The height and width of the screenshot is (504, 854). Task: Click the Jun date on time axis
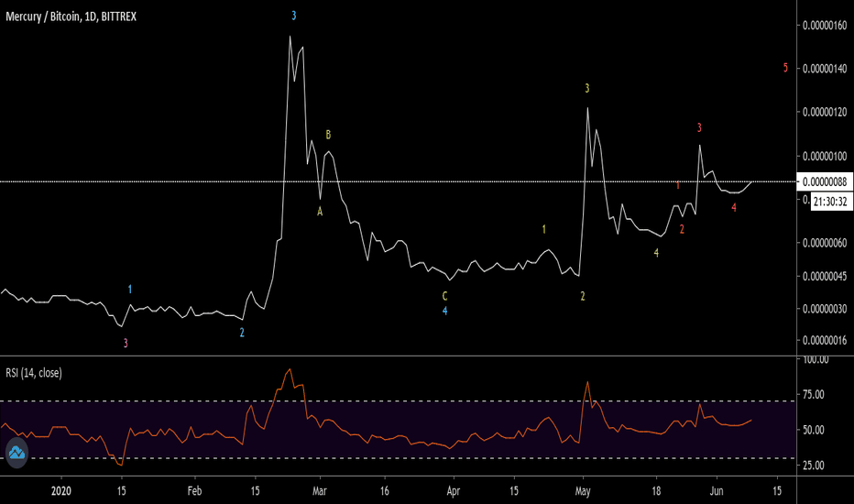coord(717,491)
